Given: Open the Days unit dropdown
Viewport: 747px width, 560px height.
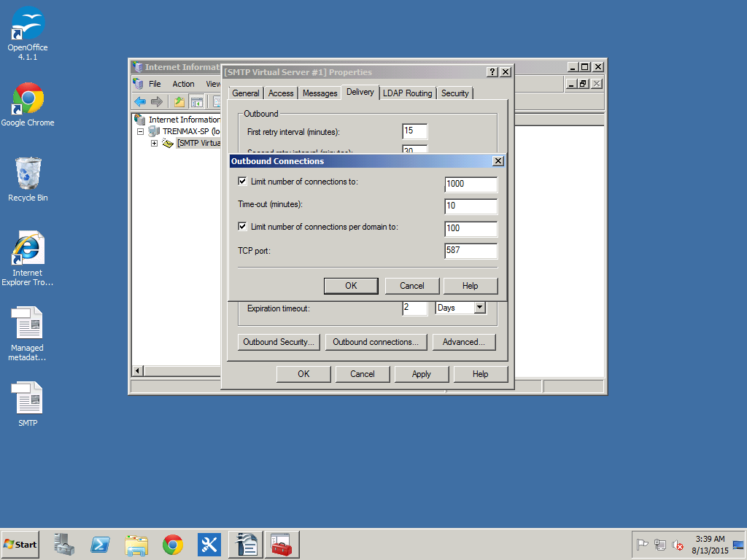Looking at the screenshot, I should tap(480, 308).
